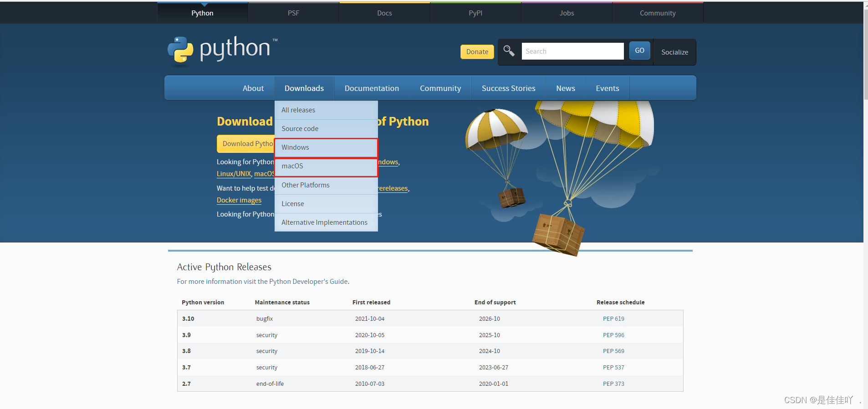868x409 pixels.
Task: Click version 3.8 in releases table
Action: [x=186, y=351]
